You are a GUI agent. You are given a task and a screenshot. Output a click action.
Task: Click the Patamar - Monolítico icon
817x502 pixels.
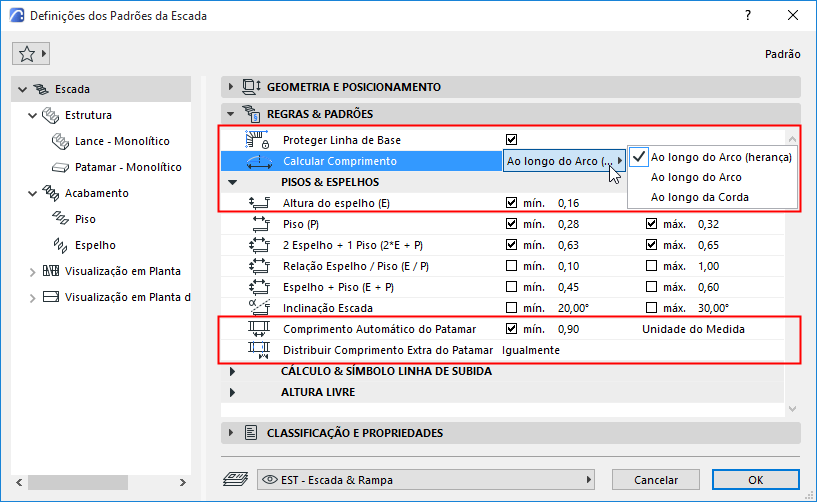click(x=60, y=167)
